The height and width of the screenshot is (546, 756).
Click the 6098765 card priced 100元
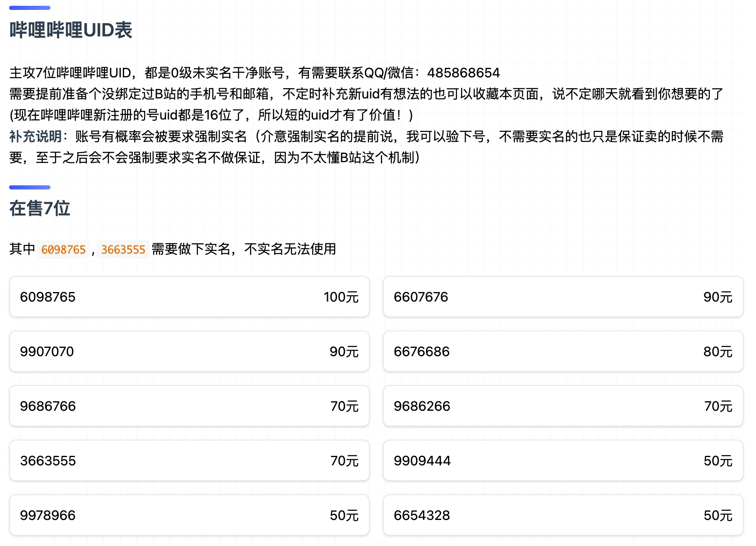(x=189, y=297)
